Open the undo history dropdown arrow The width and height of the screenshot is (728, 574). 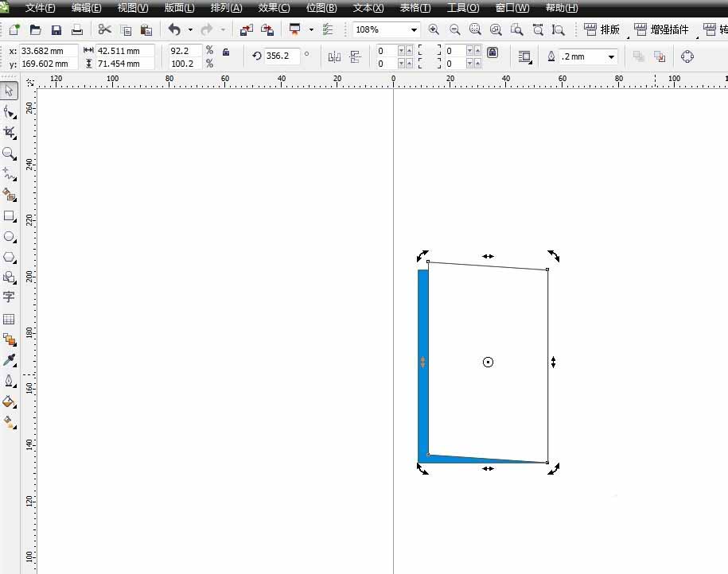click(x=190, y=30)
